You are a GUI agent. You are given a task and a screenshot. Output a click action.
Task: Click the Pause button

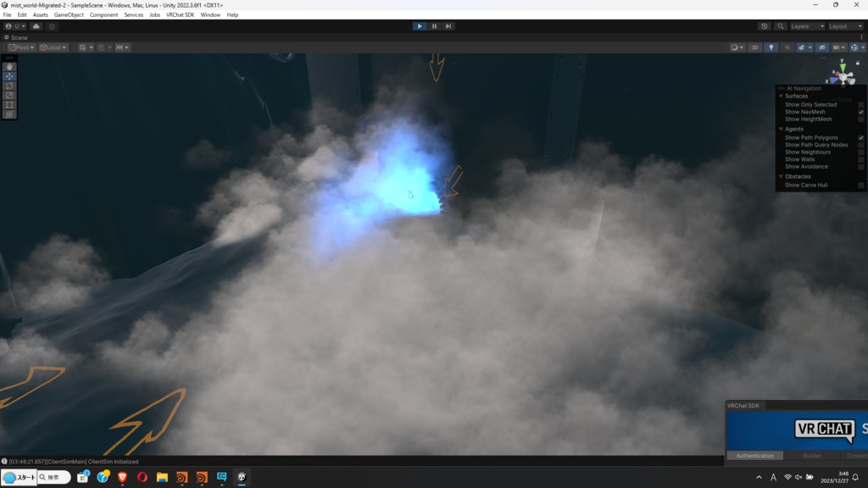click(x=434, y=26)
